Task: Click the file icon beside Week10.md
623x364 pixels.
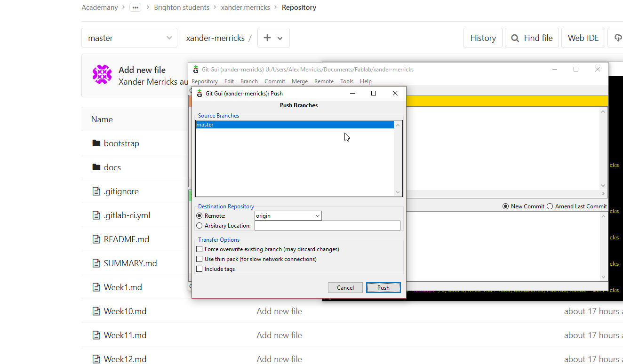Action: pyautogui.click(x=96, y=311)
